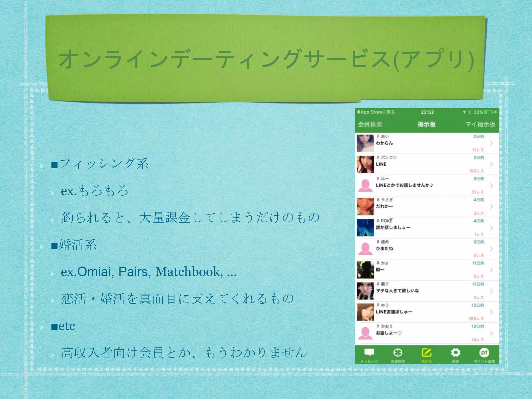Select the 22:52 clock in status bar

427,112
